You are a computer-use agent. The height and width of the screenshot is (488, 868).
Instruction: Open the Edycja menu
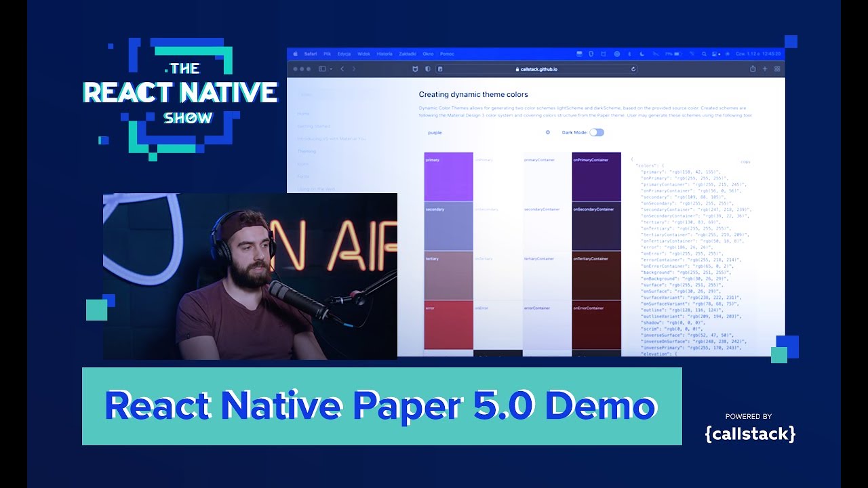[x=344, y=54]
